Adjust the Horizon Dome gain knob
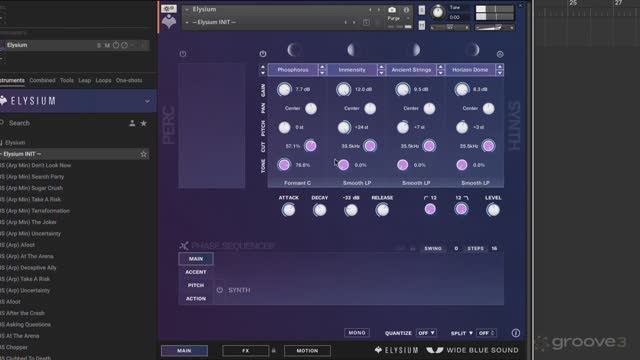The image size is (640, 360). coord(462,89)
